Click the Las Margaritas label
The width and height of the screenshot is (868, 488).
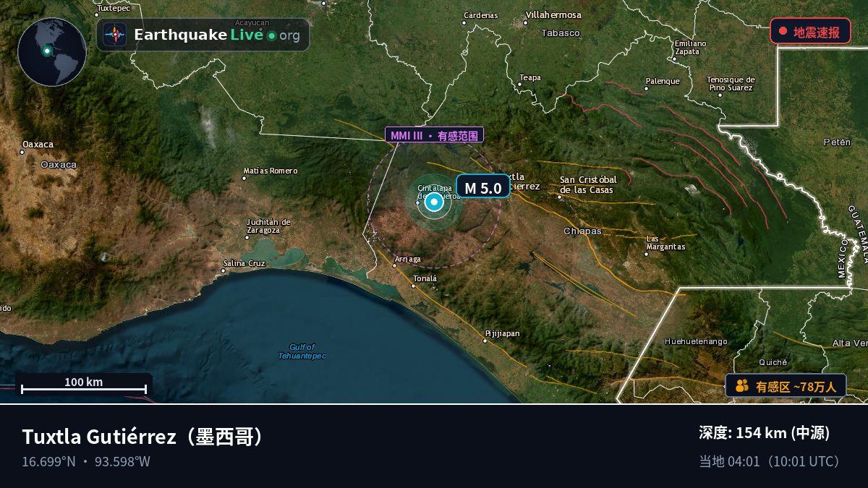tap(665, 243)
